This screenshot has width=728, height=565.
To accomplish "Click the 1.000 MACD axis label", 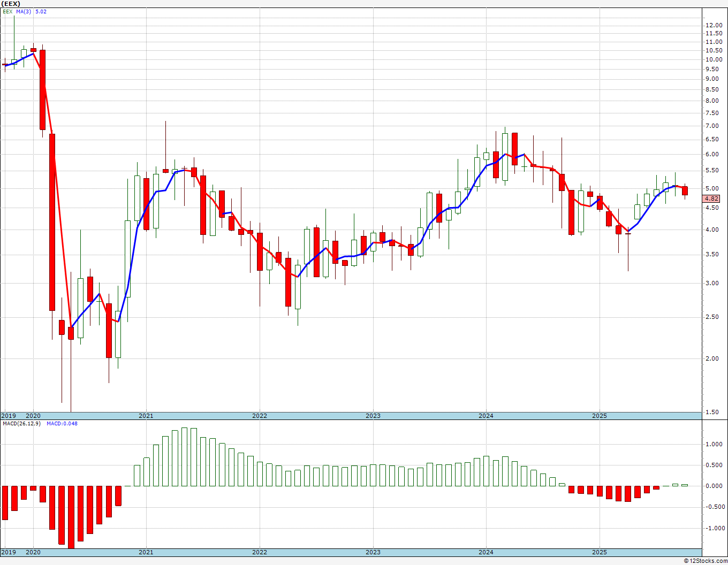I will tap(715, 444).
